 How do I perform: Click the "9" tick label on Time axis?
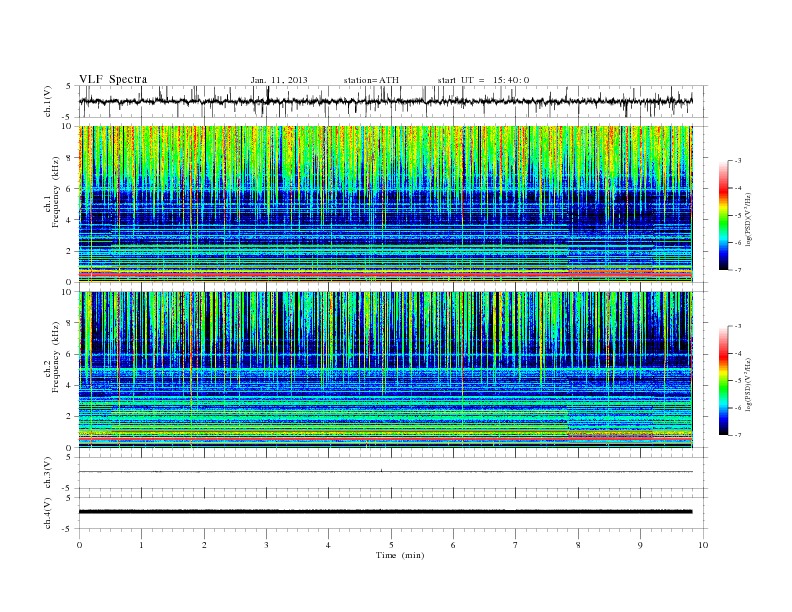coord(640,545)
